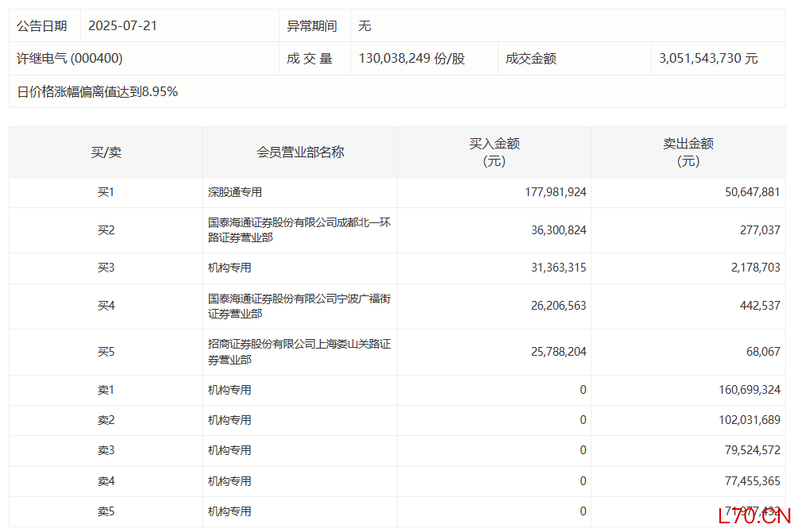Open 机构专用 in the 买3 row

click(229, 268)
